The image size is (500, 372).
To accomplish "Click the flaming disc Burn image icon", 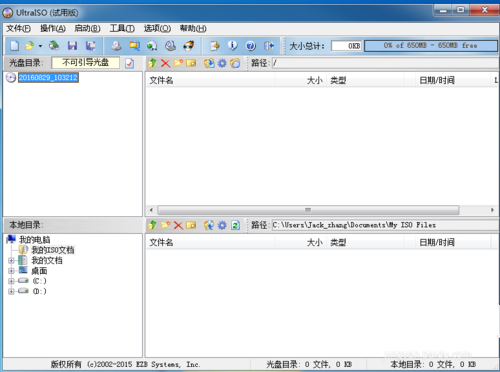I will [x=189, y=45].
